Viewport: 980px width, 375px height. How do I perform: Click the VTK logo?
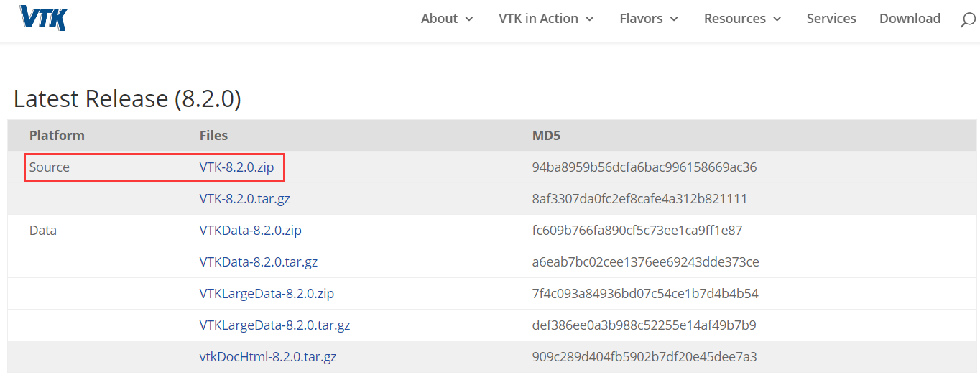pyautogui.click(x=43, y=18)
